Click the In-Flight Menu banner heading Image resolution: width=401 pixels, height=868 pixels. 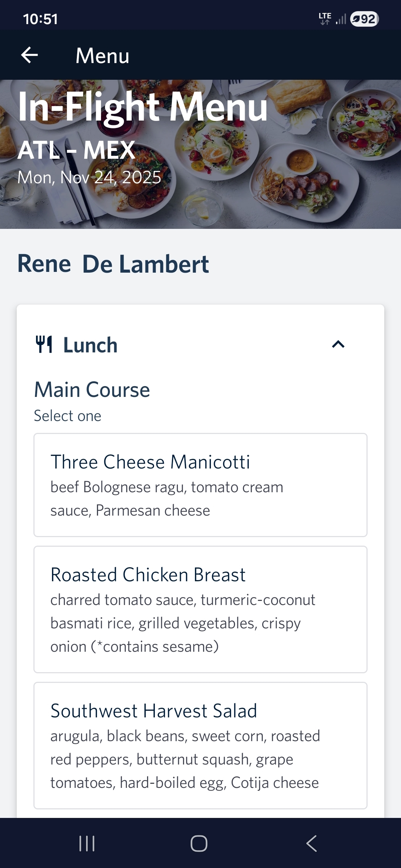coord(143,107)
